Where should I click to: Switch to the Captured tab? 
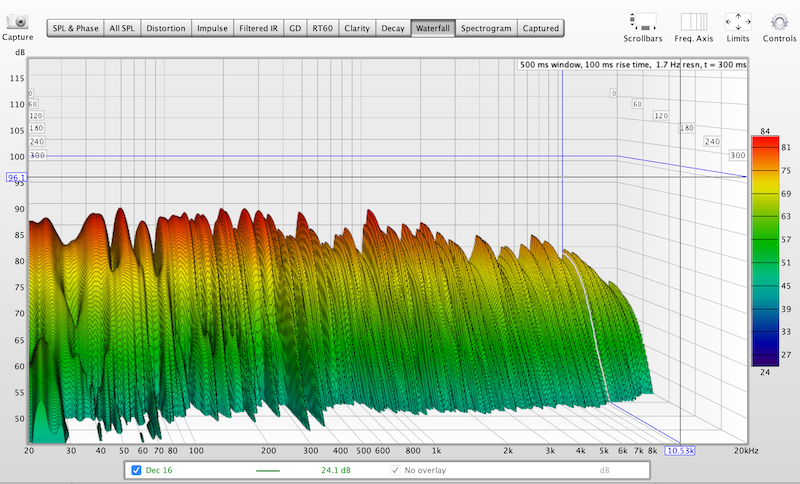pyautogui.click(x=540, y=28)
